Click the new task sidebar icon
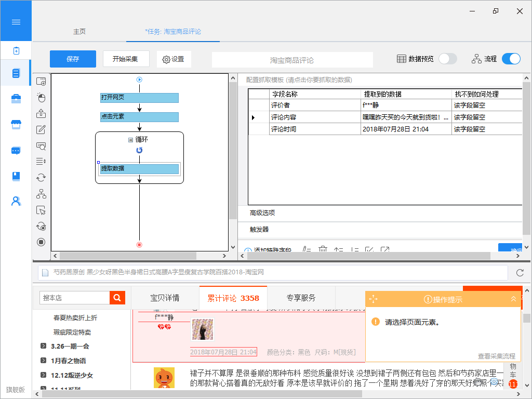The height and width of the screenshot is (399, 532). [x=16, y=50]
